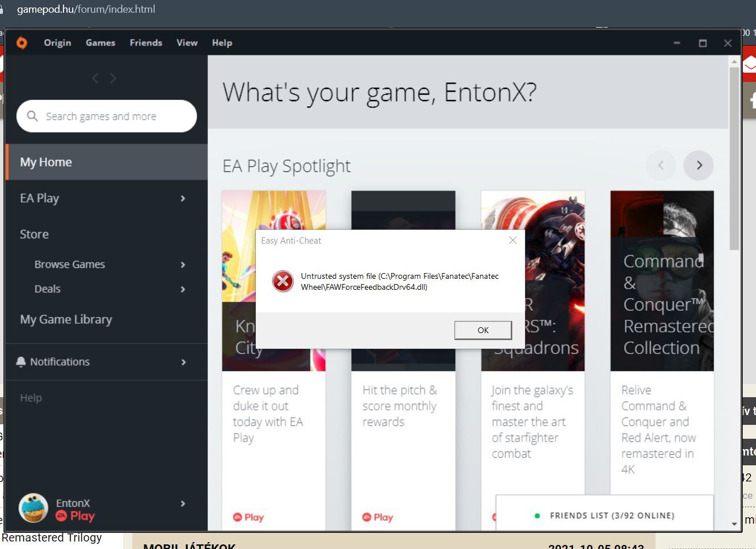Screen dimensions: 756x549
Task: Click the EA Play Spotlight heading
Action: pos(286,166)
